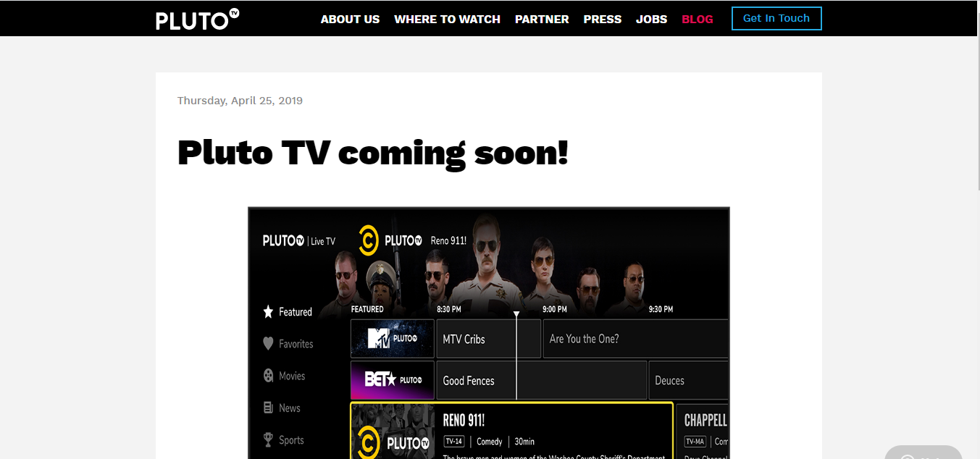Select the Favorites heart icon
Screen dimensions: 980x459
click(x=268, y=344)
